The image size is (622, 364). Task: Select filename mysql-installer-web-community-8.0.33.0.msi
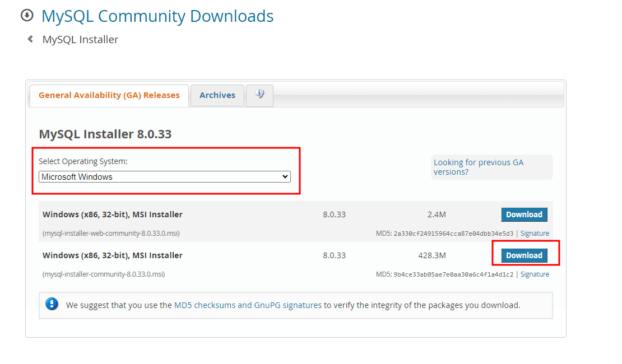111,234
